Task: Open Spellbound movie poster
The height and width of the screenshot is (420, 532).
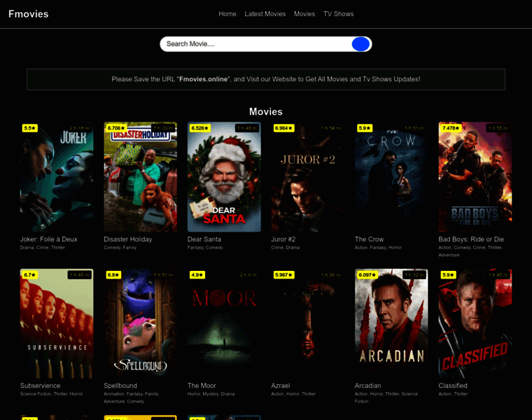Action: [141, 323]
